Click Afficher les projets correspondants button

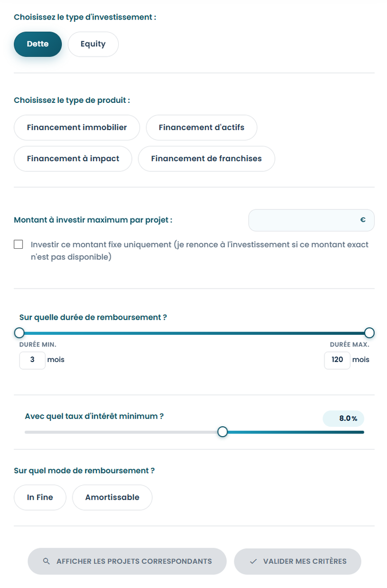tap(127, 561)
